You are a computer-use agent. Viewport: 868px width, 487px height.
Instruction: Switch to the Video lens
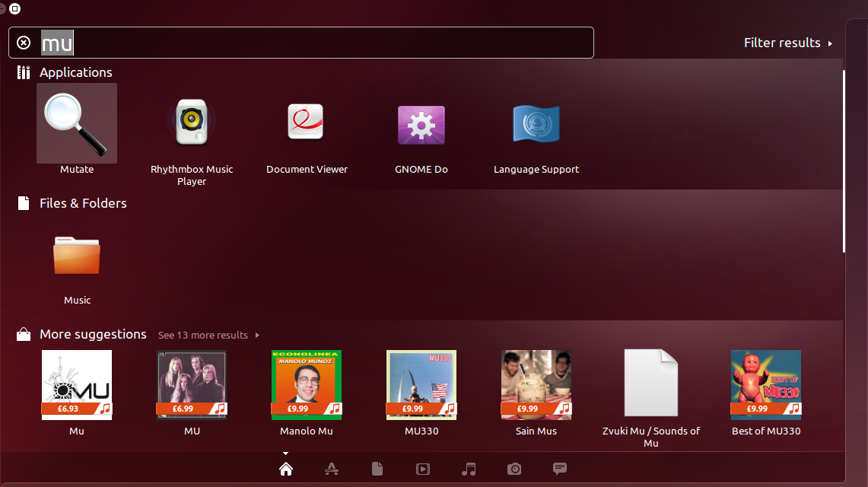[423, 469]
